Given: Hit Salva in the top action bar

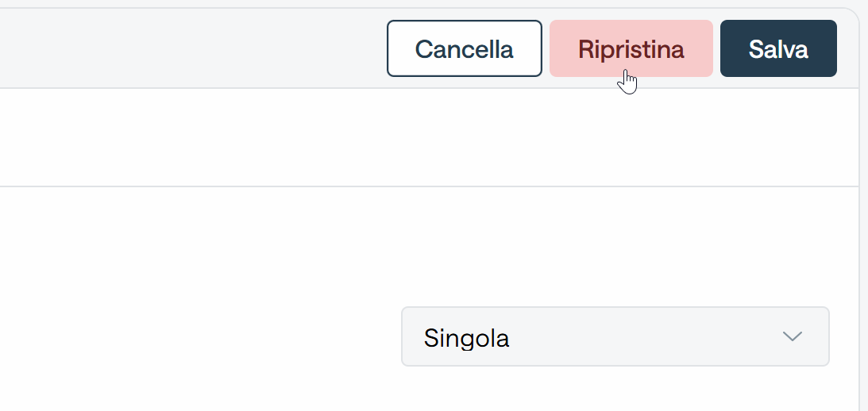Looking at the screenshot, I should coord(778,48).
